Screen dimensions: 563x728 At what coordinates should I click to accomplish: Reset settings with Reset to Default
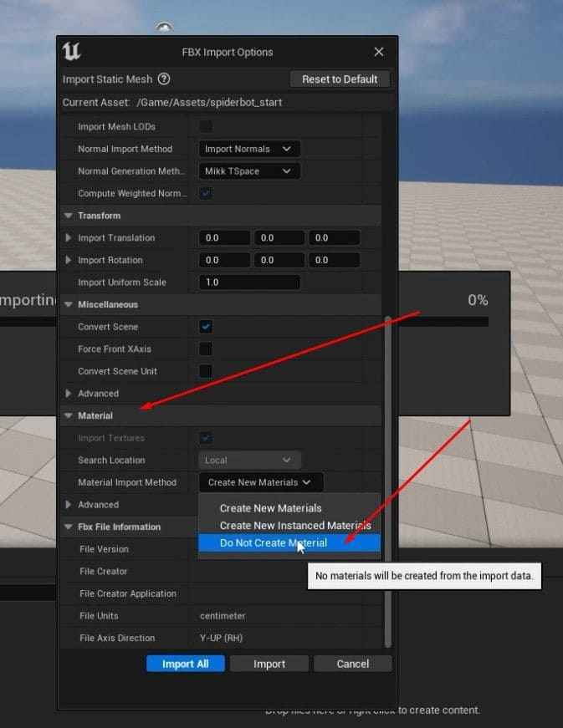pos(340,79)
